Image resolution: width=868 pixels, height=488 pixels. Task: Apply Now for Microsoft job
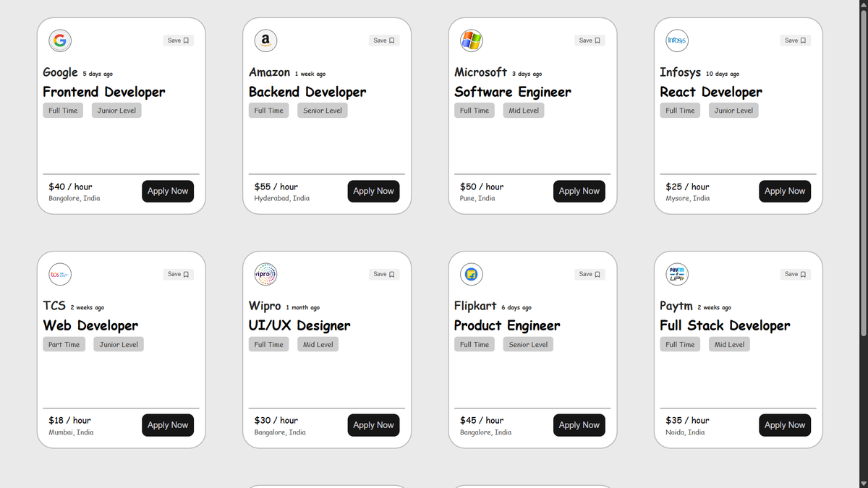click(x=579, y=191)
